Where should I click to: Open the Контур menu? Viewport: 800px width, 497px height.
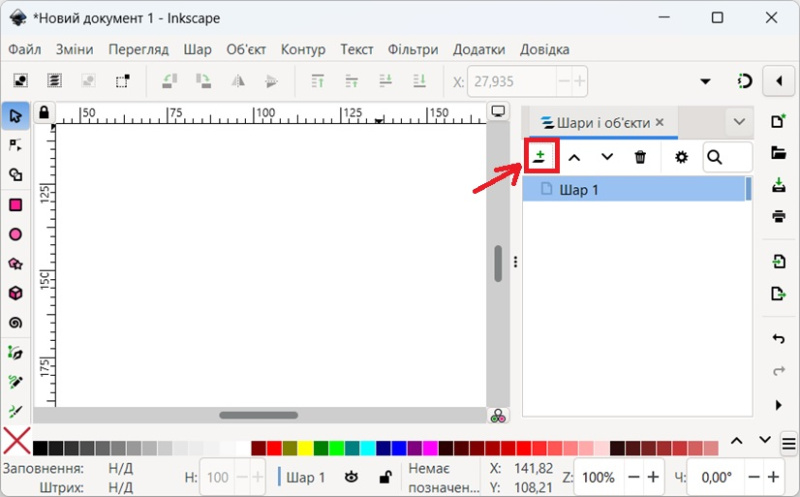pyautogui.click(x=303, y=49)
